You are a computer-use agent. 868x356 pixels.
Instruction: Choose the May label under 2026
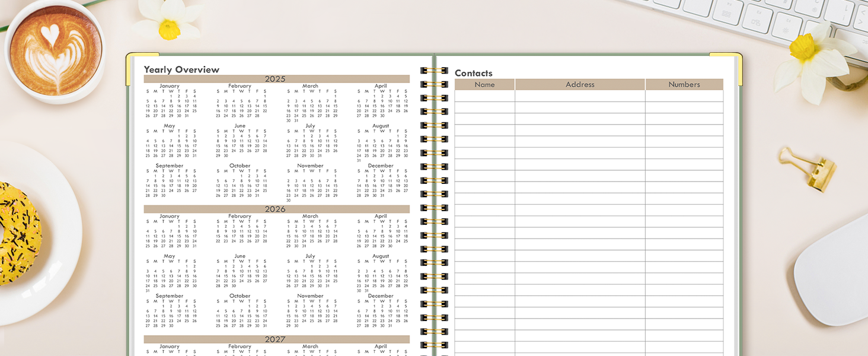point(170,256)
